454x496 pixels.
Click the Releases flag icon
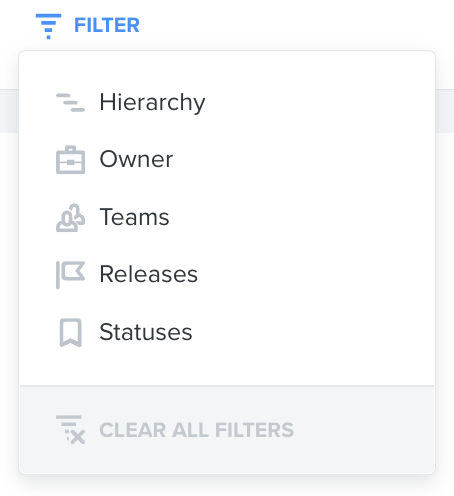[70, 275]
